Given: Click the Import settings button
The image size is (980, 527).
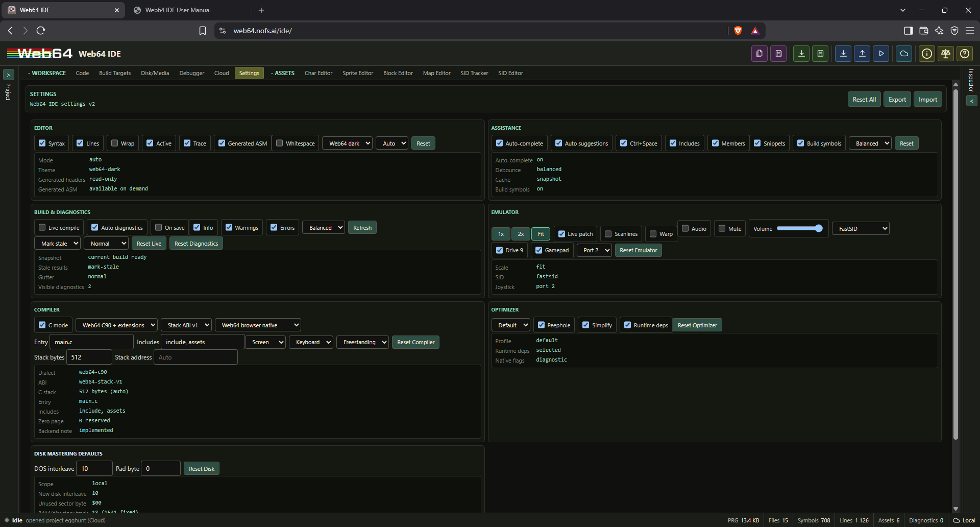Looking at the screenshot, I should (927, 100).
